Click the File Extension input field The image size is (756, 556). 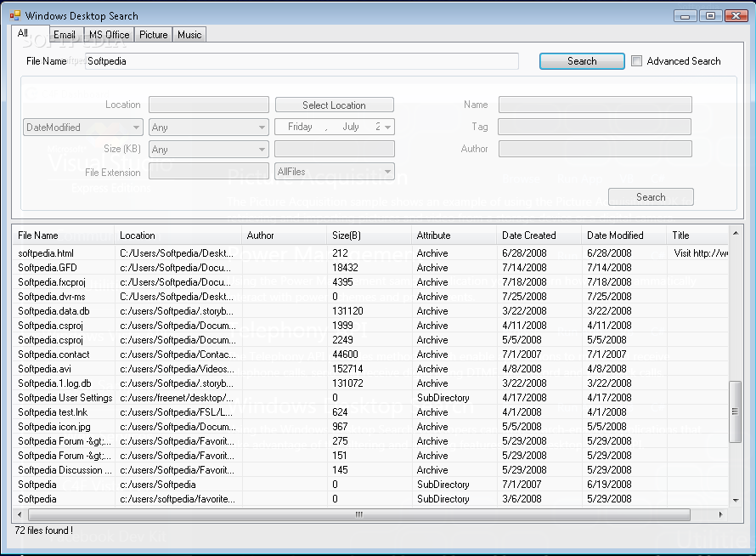(x=209, y=172)
